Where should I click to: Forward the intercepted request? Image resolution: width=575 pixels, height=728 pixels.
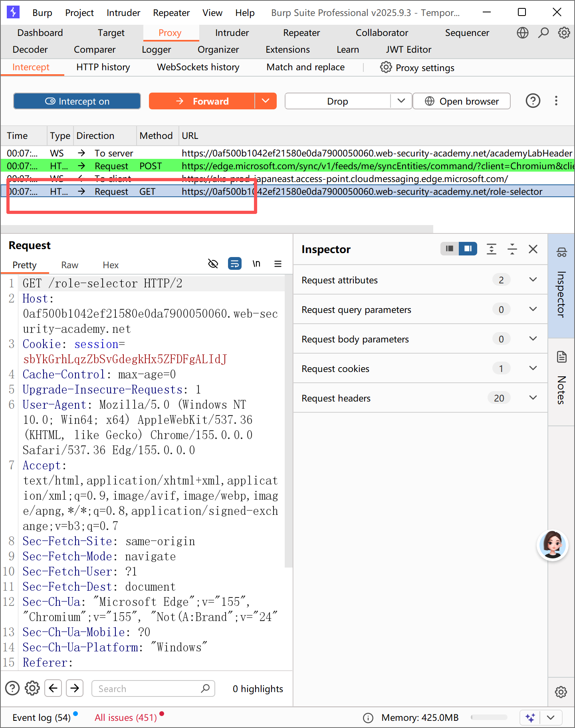[202, 101]
